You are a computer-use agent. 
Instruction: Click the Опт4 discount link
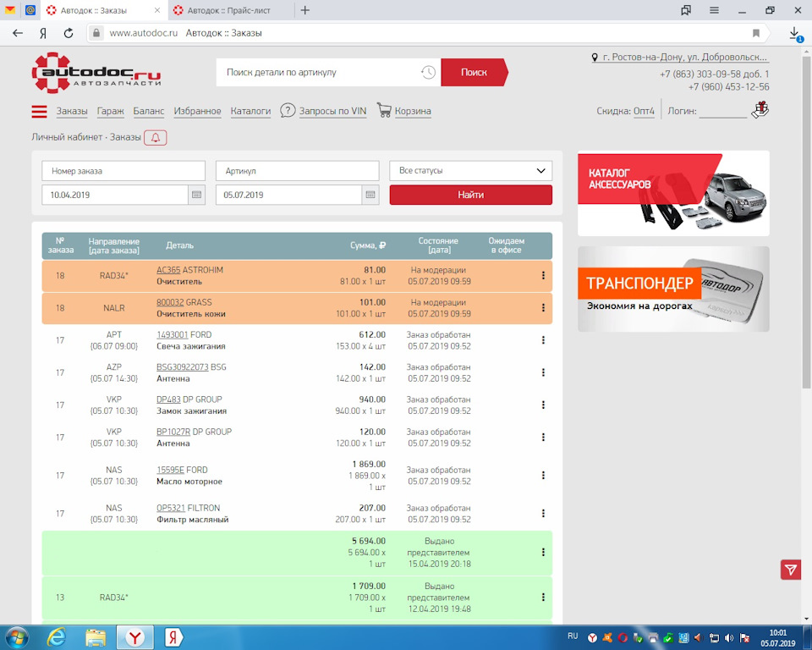644,111
